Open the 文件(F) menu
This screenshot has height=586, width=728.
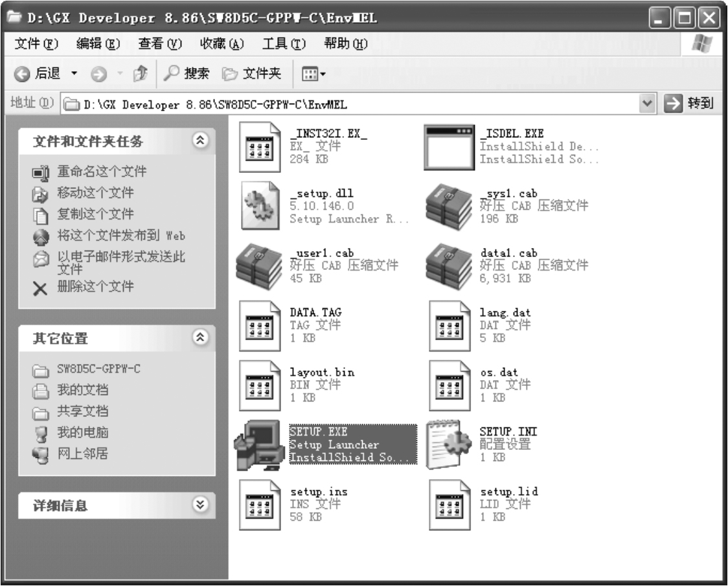36,43
